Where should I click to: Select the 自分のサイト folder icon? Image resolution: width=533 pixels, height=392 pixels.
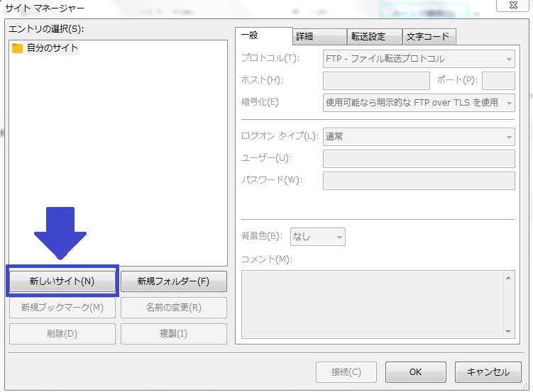18,48
